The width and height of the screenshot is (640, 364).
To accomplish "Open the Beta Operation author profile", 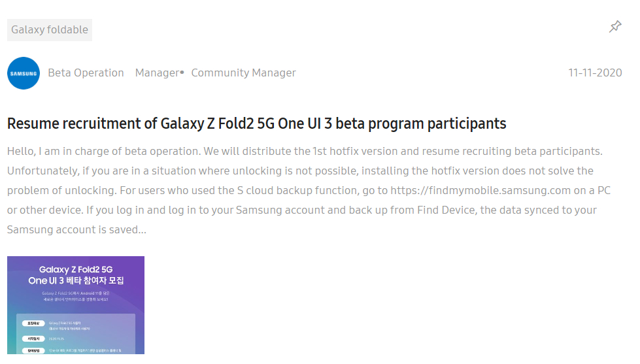I will click(x=86, y=73).
